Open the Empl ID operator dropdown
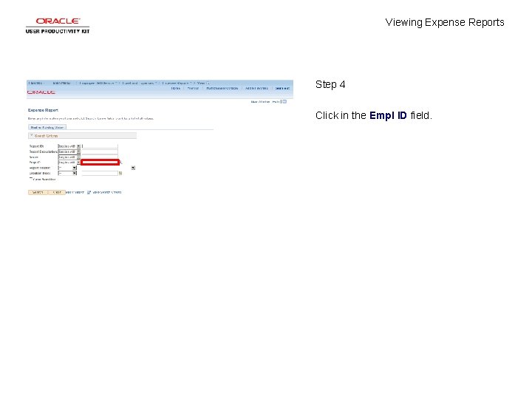The image size is (532, 399). click(69, 163)
